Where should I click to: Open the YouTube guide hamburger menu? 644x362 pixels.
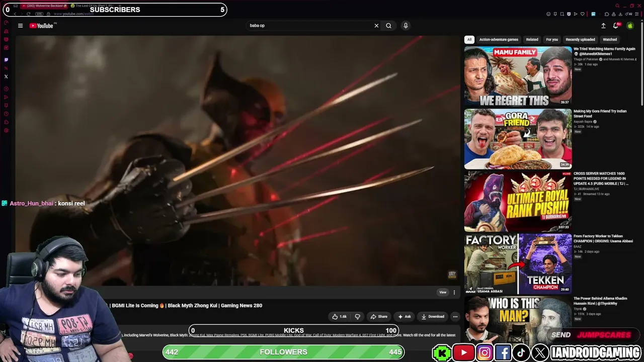click(x=20, y=26)
